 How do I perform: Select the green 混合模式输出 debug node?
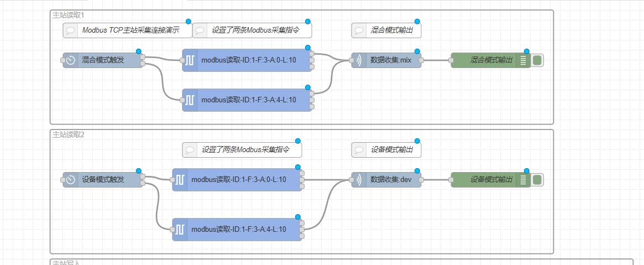(x=491, y=60)
